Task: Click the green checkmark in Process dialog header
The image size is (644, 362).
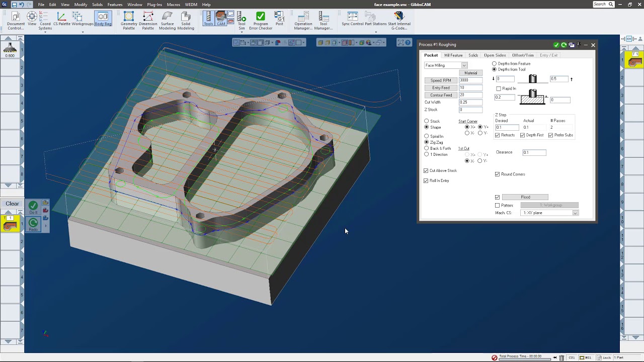Action: pos(556,45)
